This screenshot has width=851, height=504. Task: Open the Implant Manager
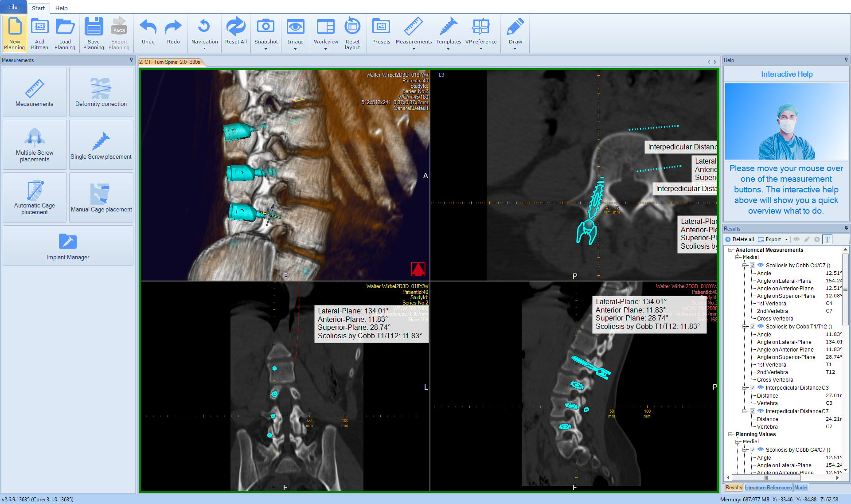(x=67, y=245)
